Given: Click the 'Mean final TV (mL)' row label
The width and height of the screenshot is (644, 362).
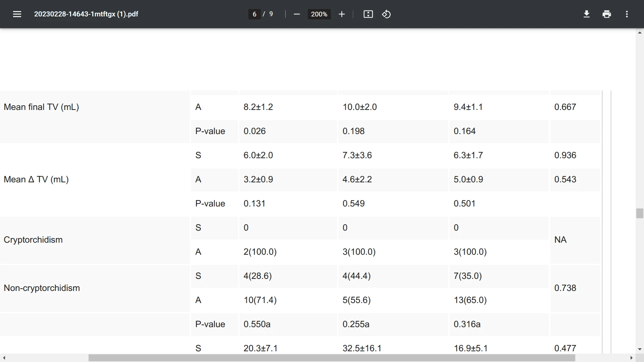Looking at the screenshot, I should pos(41,107).
